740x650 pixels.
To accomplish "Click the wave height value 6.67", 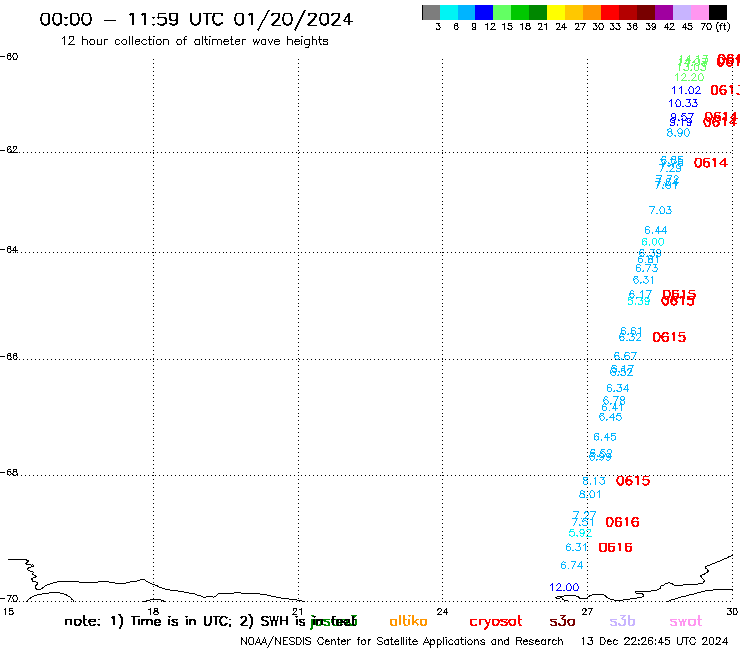I will click(625, 355).
